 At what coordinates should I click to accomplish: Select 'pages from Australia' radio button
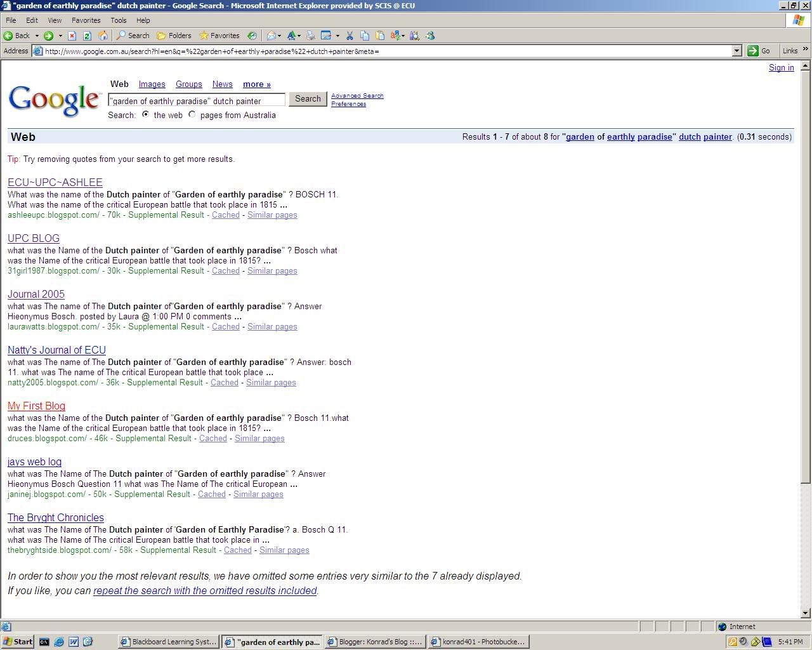click(x=192, y=114)
